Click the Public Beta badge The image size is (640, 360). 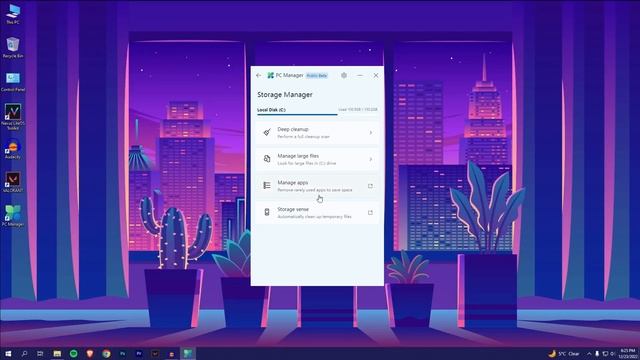click(x=317, y=76)
